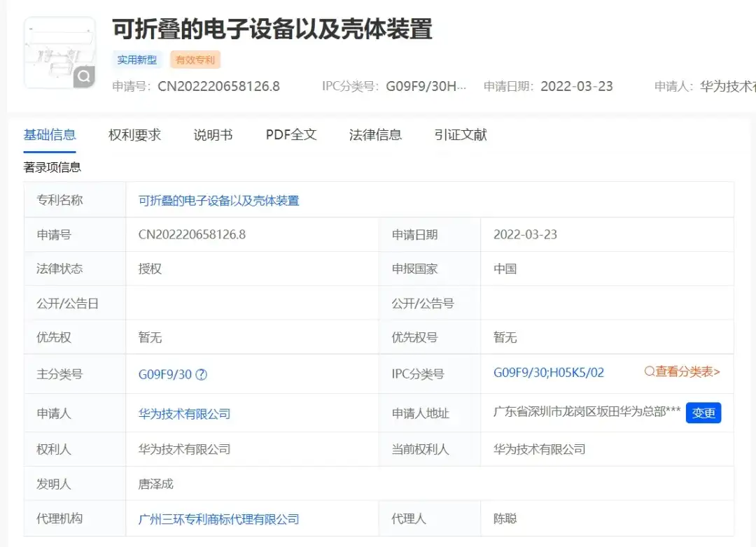This screenshot has width=756, height=547.
Task: Open the blue 华为技术有限公司 link in the 申请人 row
Action: [184, 414]
